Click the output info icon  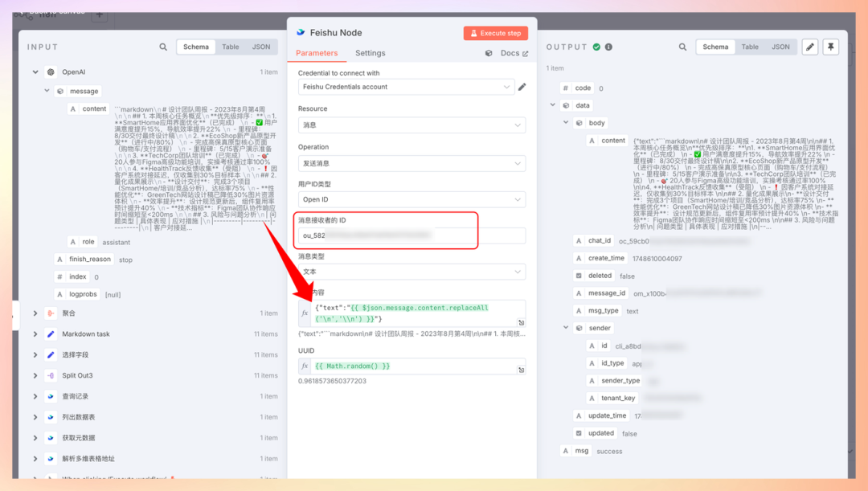(608, 47)
